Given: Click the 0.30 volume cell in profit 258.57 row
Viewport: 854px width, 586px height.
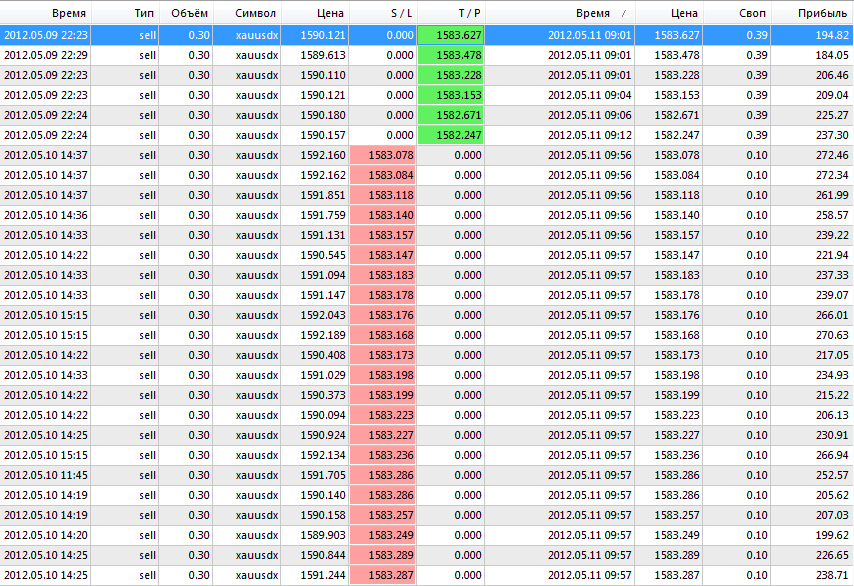Looking at the screenshot, I should (199, 215).
